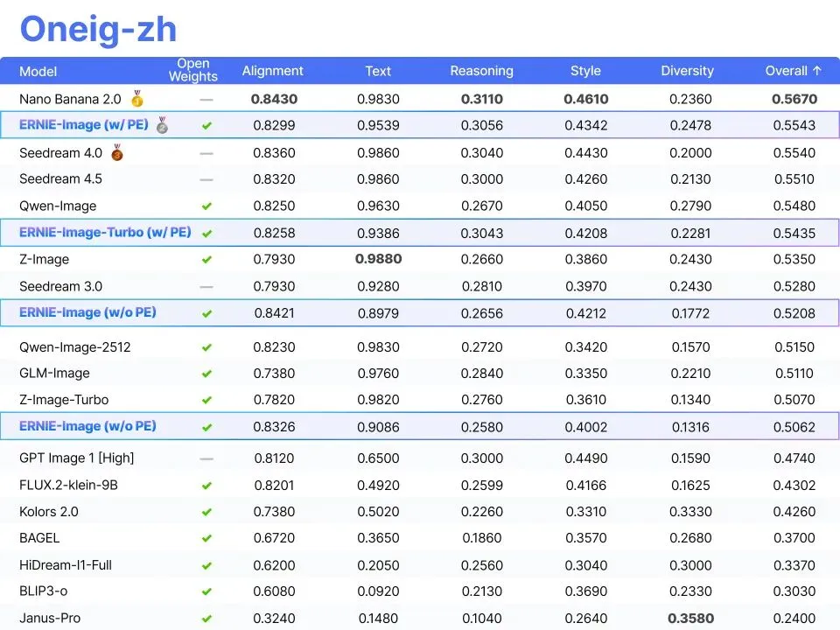Click Nano Banana's overall score 0.5670
Screen dimensions: 840x630
(x=794, y=99)
